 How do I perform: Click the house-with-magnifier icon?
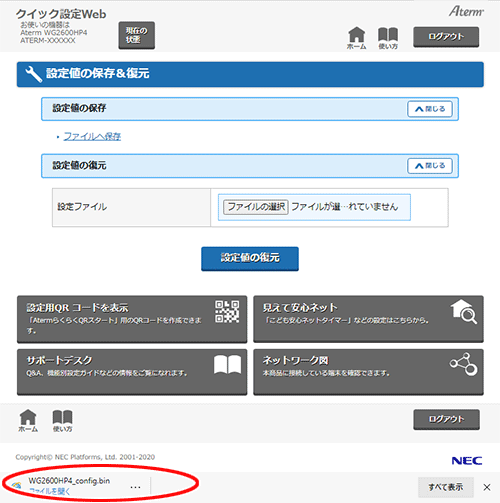click(464, 312)
